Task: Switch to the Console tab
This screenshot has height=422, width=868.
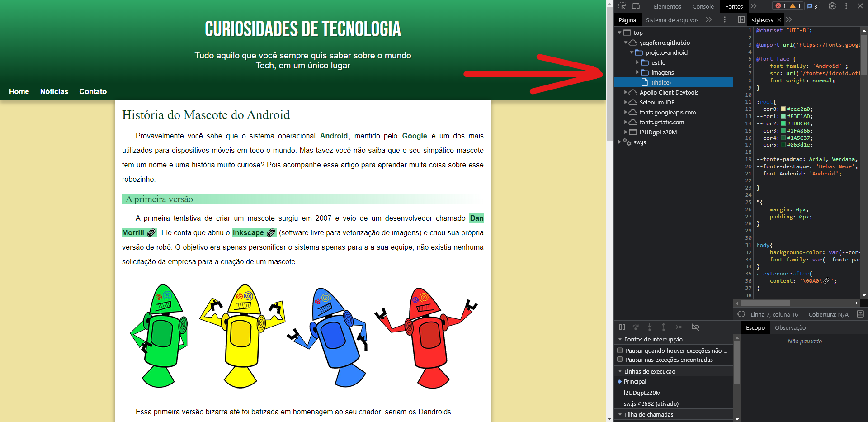Action: click(x=703, y=6)
